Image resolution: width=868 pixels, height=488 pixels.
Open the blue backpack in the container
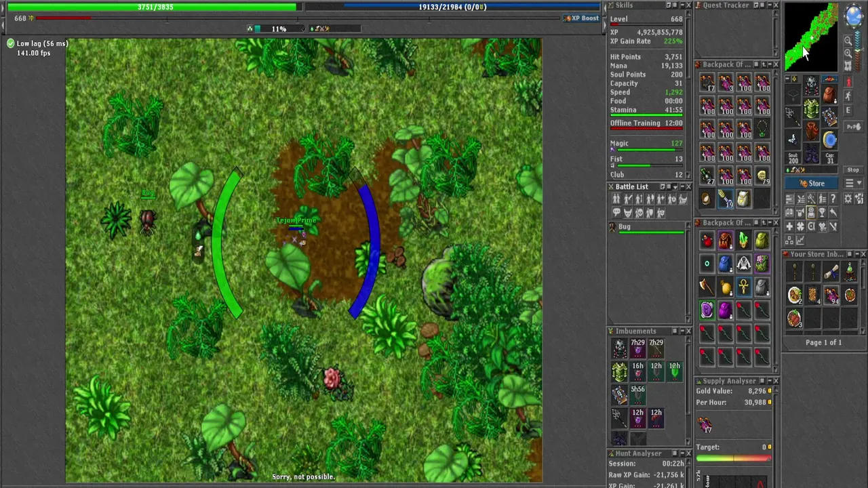point(725,264)
